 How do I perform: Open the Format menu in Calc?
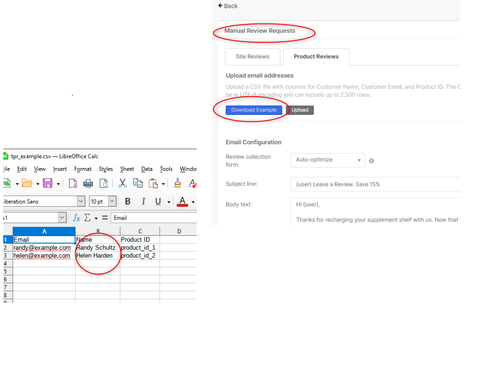click(x=83, y=169)
